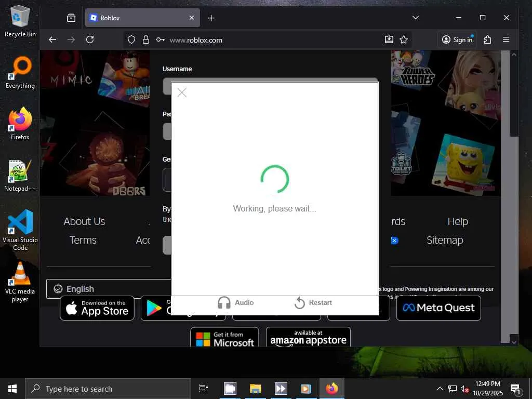Viewport: 532px width, 399px height.
Task: Open the English language dropdown
Action: (x=109, y=289)
